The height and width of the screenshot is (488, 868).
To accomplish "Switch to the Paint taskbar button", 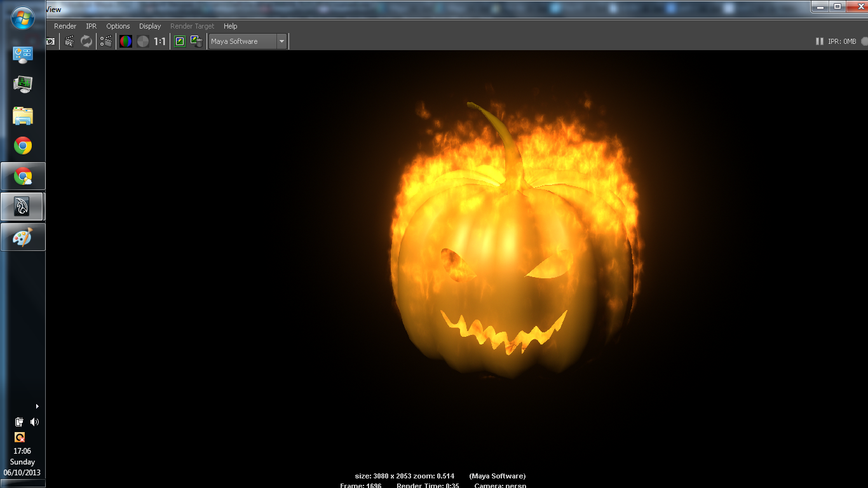I will pos(23,237).
